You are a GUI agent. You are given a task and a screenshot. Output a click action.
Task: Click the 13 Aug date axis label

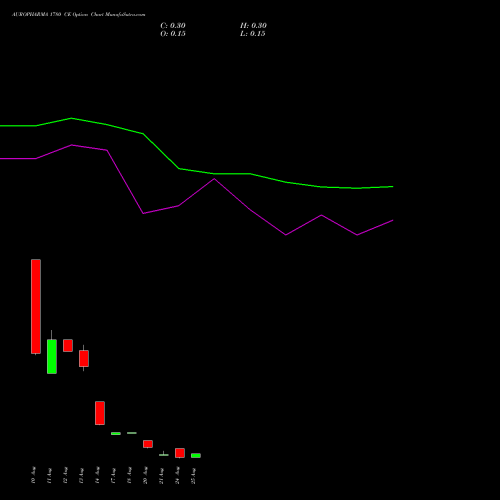pos(81,475)
